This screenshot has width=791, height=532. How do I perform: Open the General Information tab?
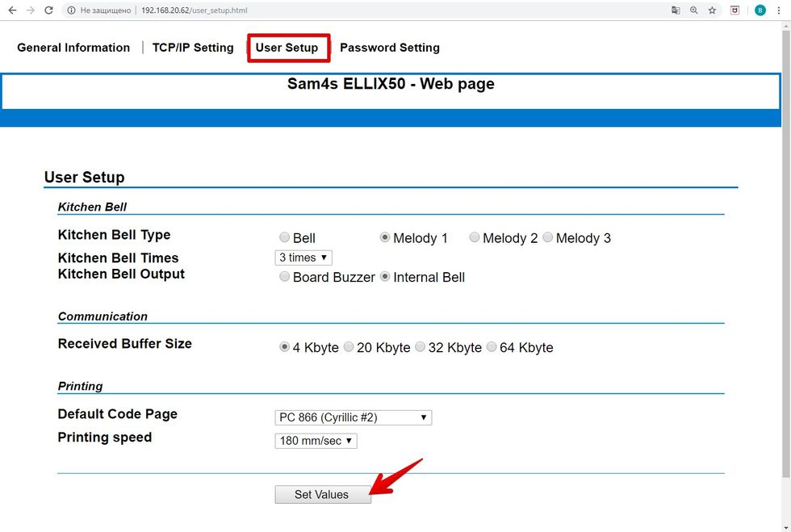pyautogui.click(x=73, y=48)
